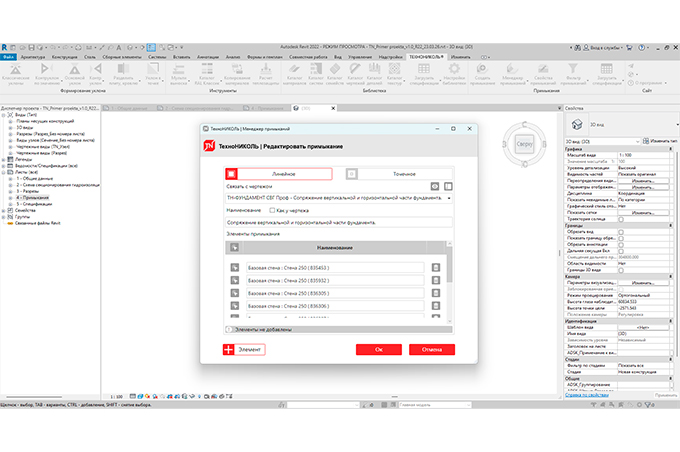
Task: Enable the Как у чертежа checkbox
Action: (270, 210)
